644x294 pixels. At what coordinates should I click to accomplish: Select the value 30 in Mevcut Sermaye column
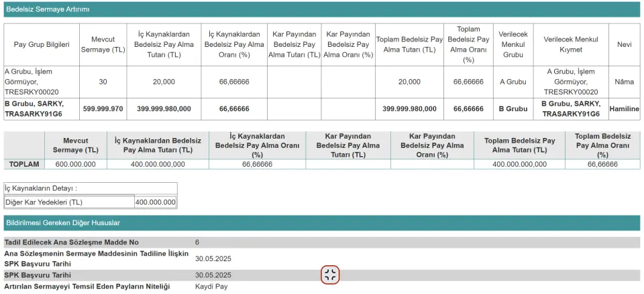click(103, 82)
